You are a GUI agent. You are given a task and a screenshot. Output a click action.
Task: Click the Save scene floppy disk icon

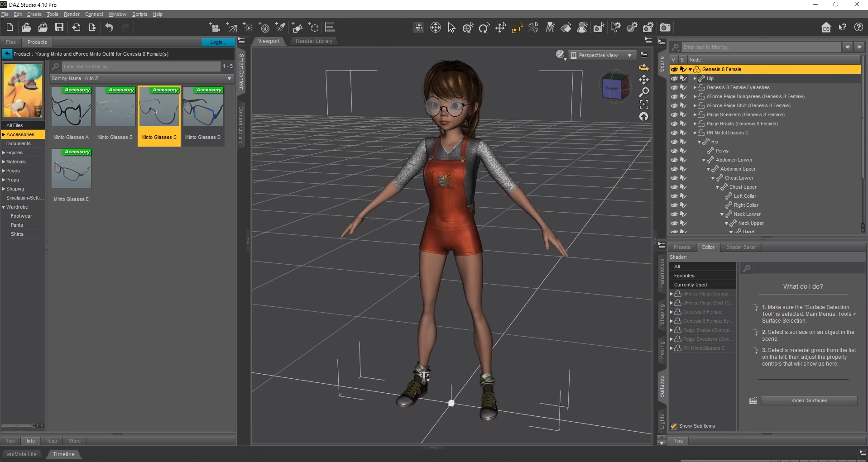point(59,28)
